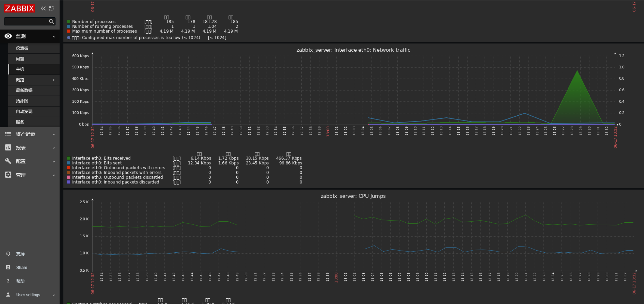This screenshot has height=304, width=644.
Task: Expand the inventory section chevron
Action: [x=54, y=134]
